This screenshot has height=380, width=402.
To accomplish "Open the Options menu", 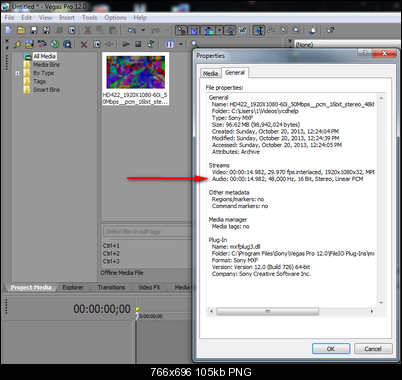I will click(115, 18).
